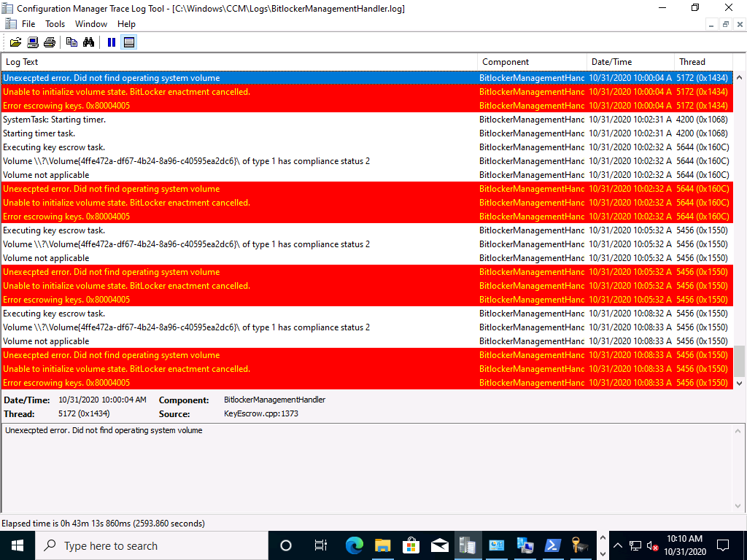747x560 pixels.
Task: Open the Window menu
Action: pos(91,24)
